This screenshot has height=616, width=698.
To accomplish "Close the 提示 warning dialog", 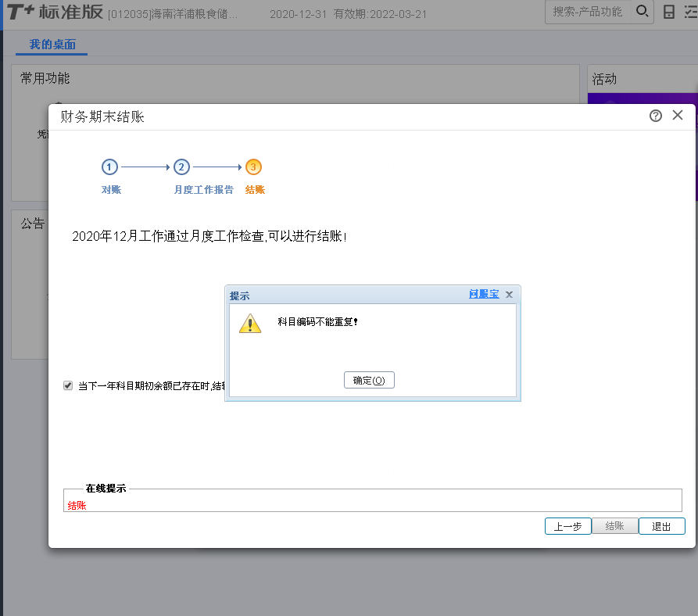I will click(x=510, y=295).
